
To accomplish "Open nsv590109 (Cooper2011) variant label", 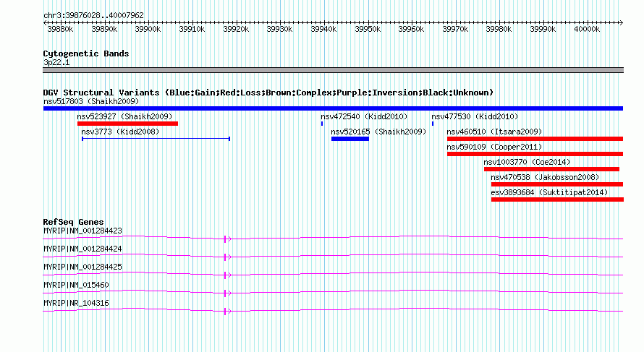I will pos(494,147).
